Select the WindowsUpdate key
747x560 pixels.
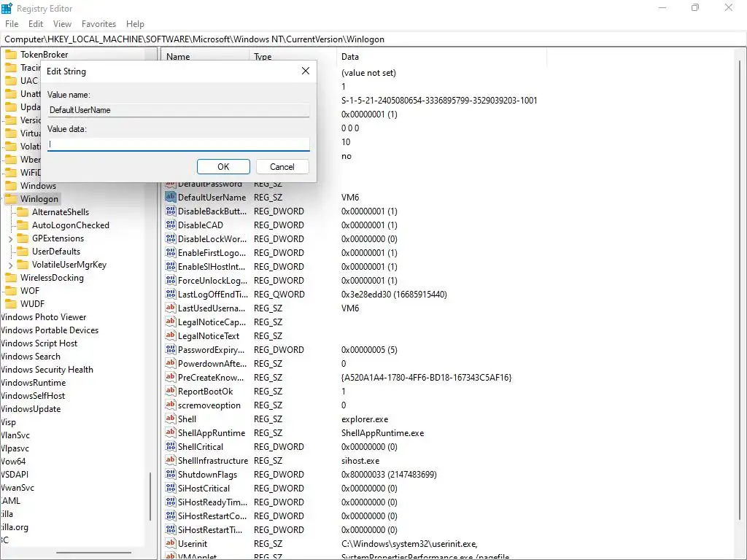coord(31,408)
